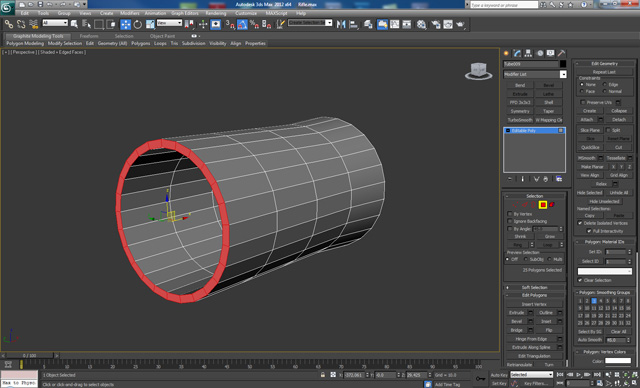This screenshot has width=640, height=388.
Task: Open the reference coordinate View dropdown
Action: [169, 23]
